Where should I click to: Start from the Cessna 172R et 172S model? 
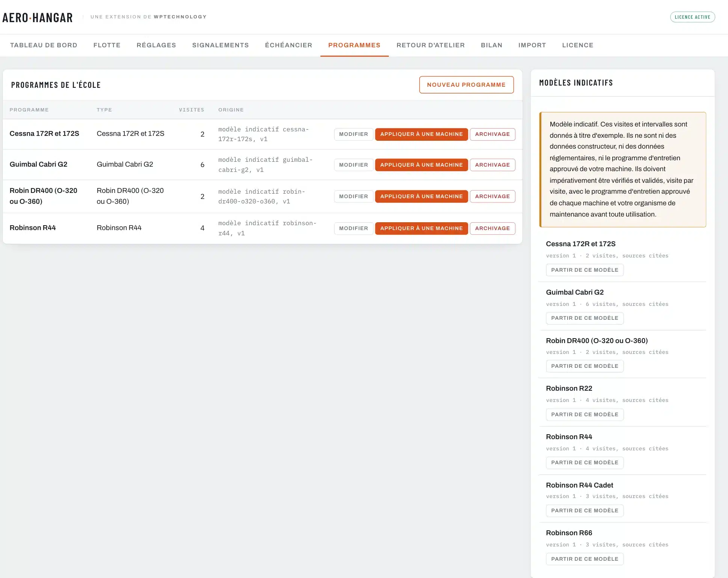coord(585,270)
